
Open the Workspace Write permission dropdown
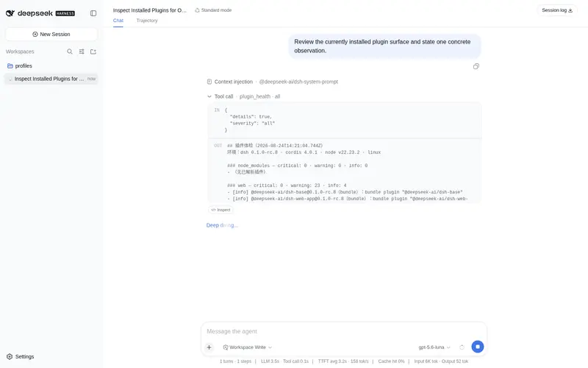(248, 347)
